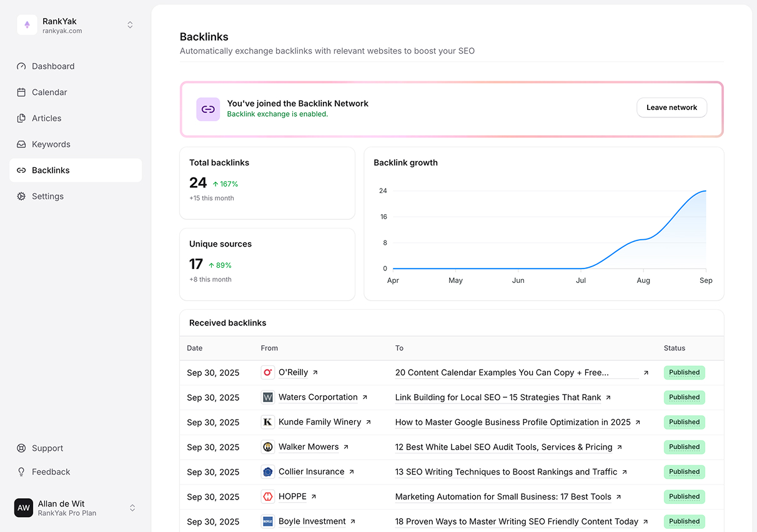Viewport: 757px width, 532px height.
Task: Open external arrow beside Boyle Investment
Action: (x=353, y=521)
